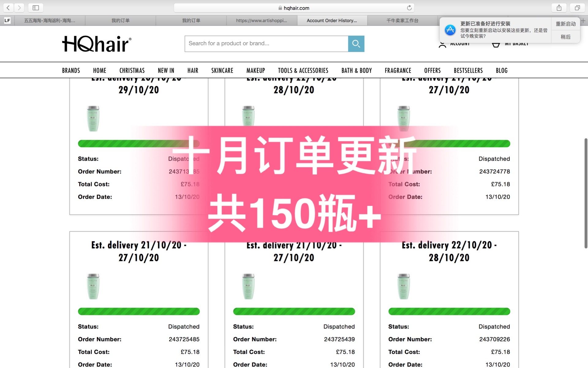
Task: Switch to the 千牛卖家工作台 tab
Action: pyautogui.click(x=402, y=21)
